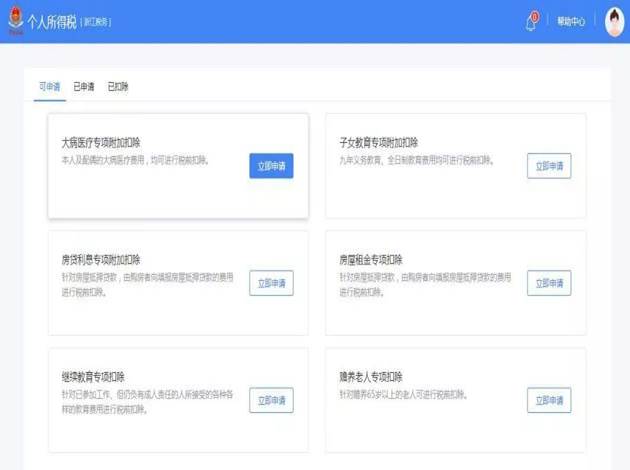Select the 继续教育专项扣除 card title
The height and width of the screenshot is (470, 630).
[x=93, y=376]
